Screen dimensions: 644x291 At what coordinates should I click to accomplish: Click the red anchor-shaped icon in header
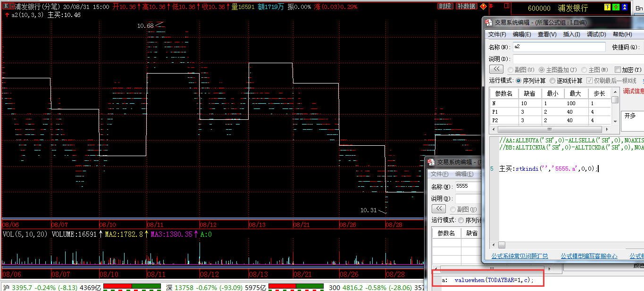tap(491, 6)
